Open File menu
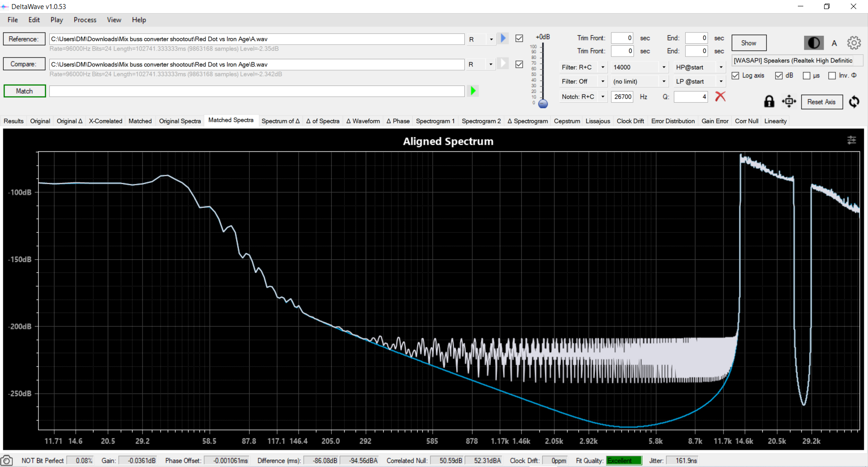 (x=13, y=20)
